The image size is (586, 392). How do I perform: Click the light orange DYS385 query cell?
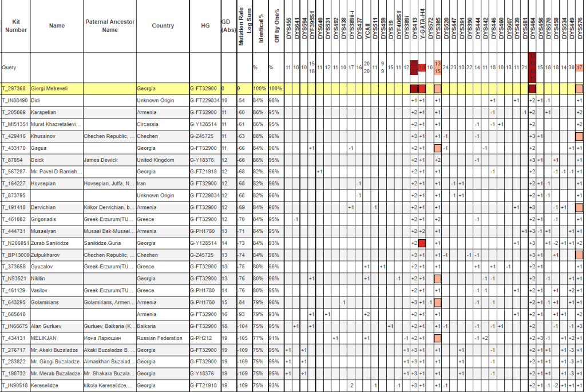coord(438,68)
